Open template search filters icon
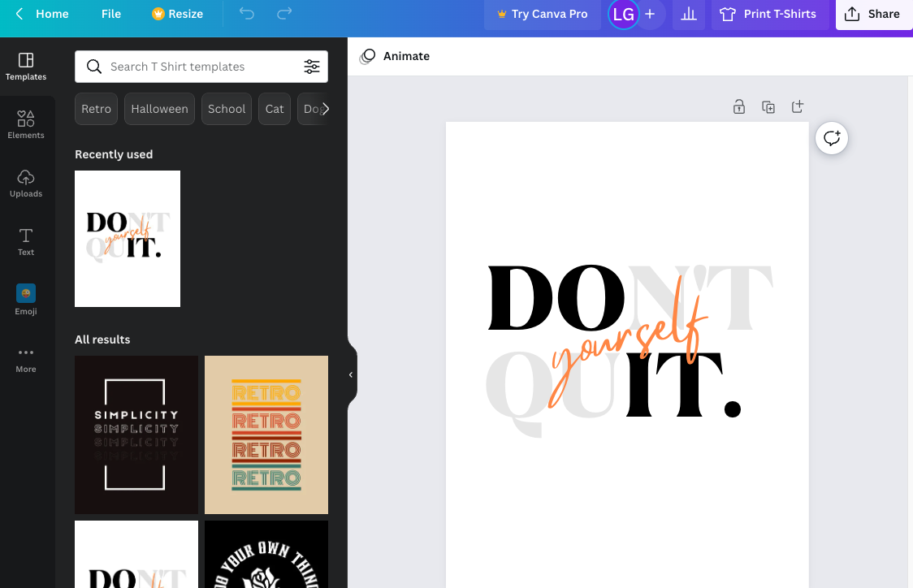 click(x=312, y=67)
